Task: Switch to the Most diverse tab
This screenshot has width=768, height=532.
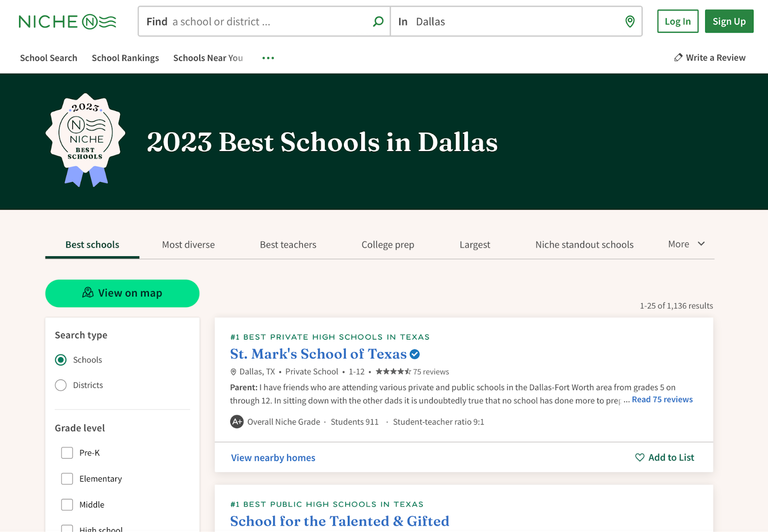Action: click(188, 245)
